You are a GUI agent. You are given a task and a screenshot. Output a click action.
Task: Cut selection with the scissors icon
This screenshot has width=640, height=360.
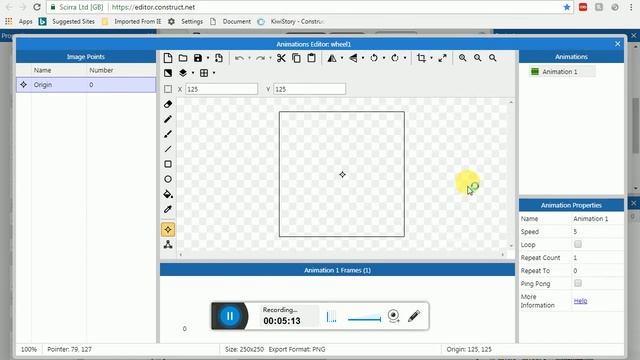(281, 58)
